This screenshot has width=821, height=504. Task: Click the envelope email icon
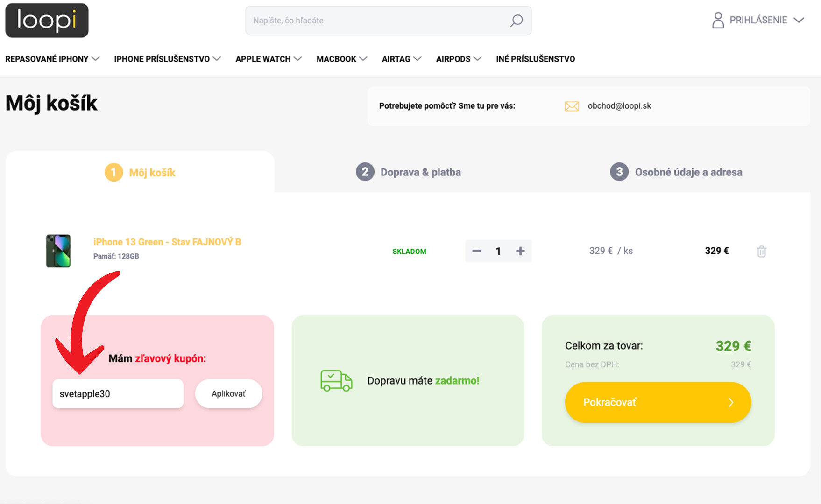[x=572, y=106]
